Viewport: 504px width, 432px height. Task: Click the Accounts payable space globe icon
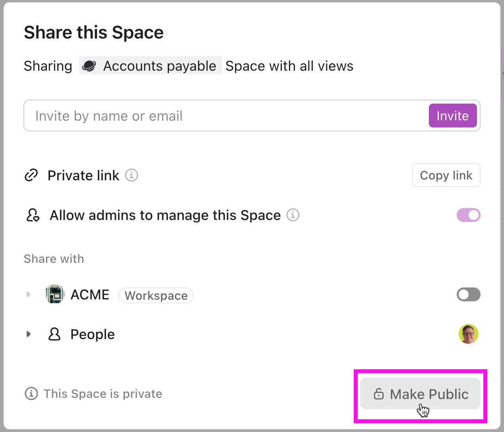89,66
